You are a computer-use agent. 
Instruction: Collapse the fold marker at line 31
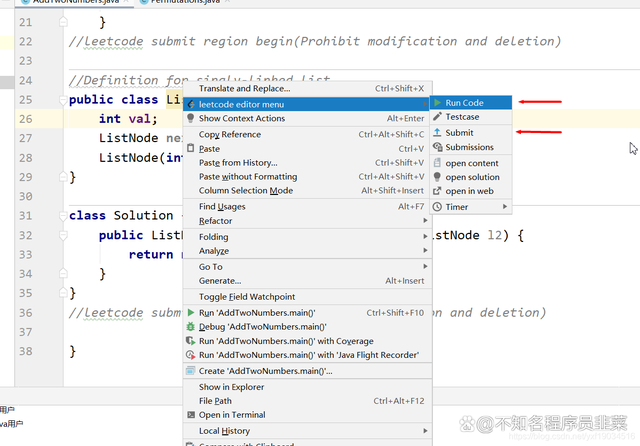click(63, 215)
